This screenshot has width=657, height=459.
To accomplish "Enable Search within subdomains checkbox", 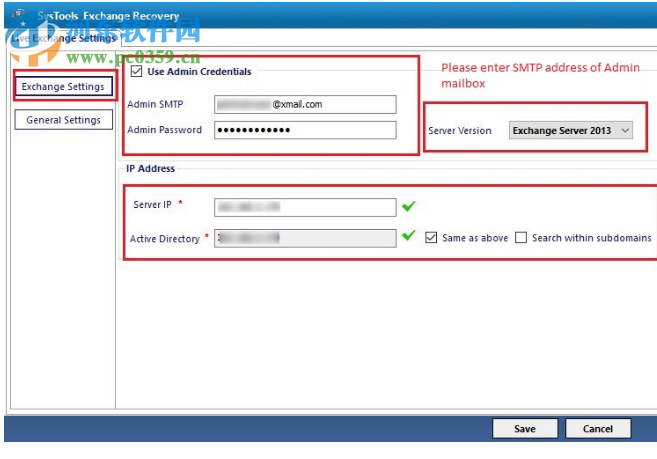I will click(521, 238).
